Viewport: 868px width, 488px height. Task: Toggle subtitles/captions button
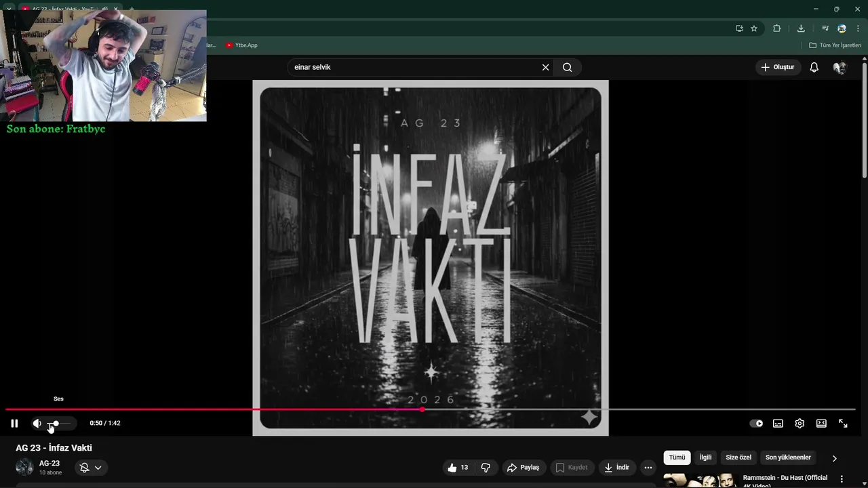[x=778, y=424]
